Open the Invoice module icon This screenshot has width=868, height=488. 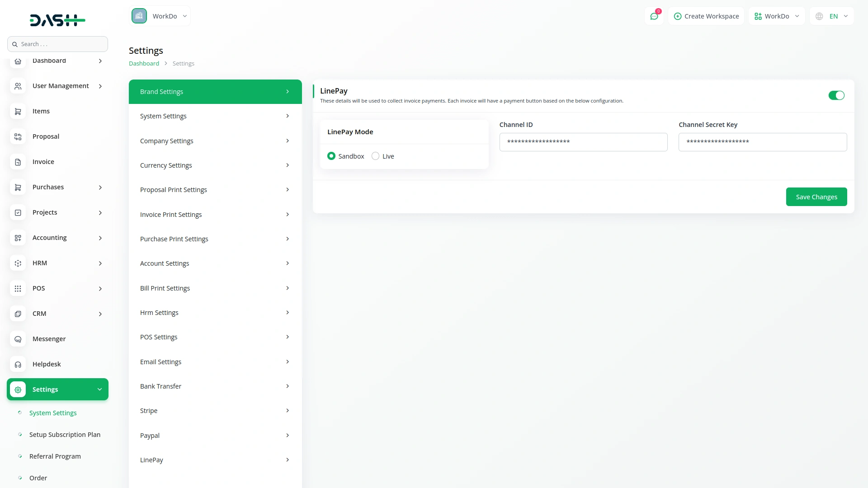click(x=18, y=162)
